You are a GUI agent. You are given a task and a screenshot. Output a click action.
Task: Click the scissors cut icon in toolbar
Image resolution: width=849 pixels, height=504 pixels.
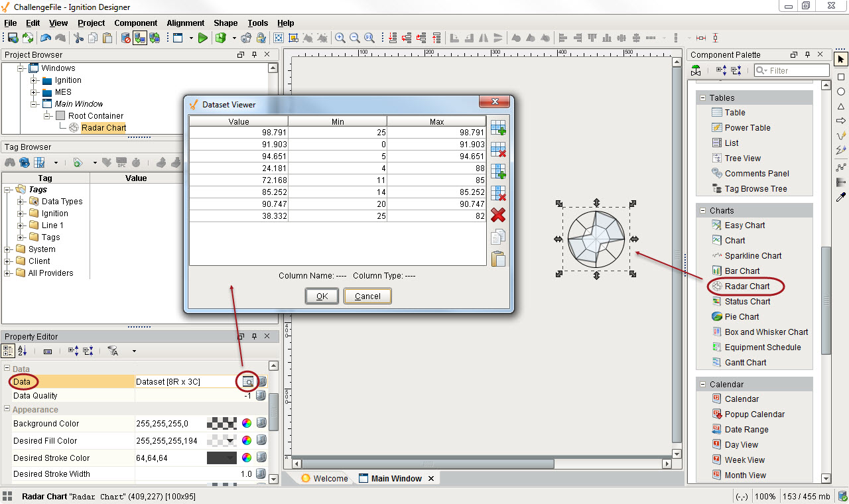coord(79,38)
